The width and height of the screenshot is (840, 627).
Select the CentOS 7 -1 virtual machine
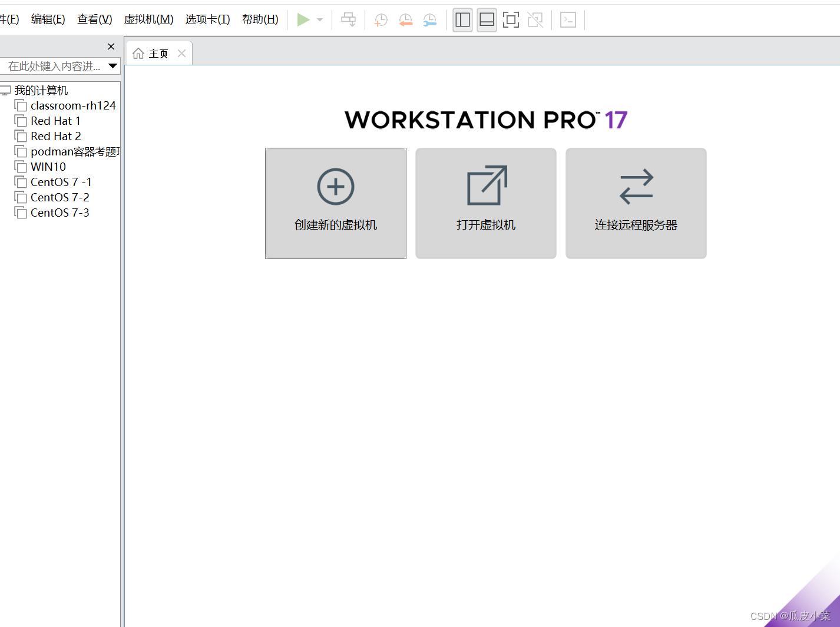tap(61, 182)
